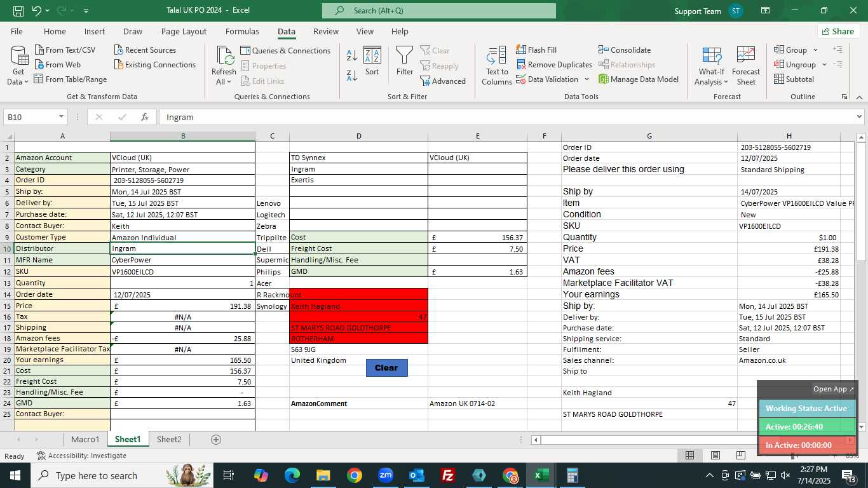The height and width of the screenshot is (488, 868).
Task: Open Queries & Connections pane
Action: (x=285, y=51)
